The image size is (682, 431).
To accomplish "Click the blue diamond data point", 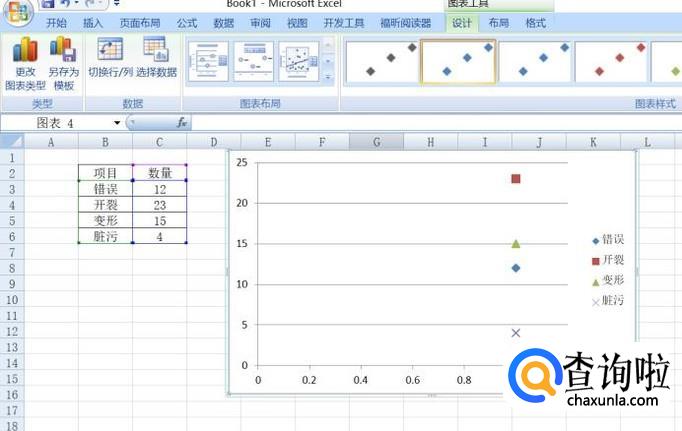I will coord(516,268).
